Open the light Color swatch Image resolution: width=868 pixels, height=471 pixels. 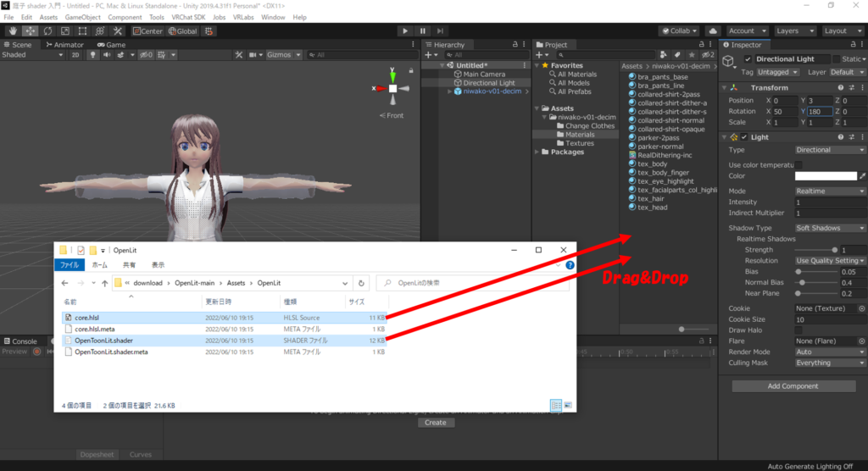tap(826, 176)
